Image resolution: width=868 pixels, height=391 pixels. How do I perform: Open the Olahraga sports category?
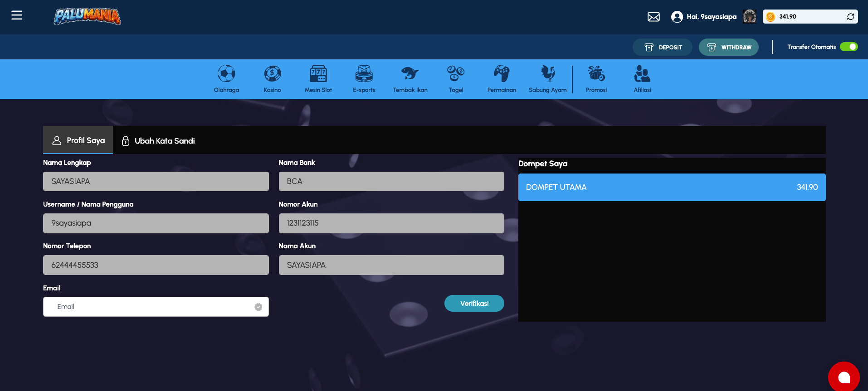coord(226,79)
